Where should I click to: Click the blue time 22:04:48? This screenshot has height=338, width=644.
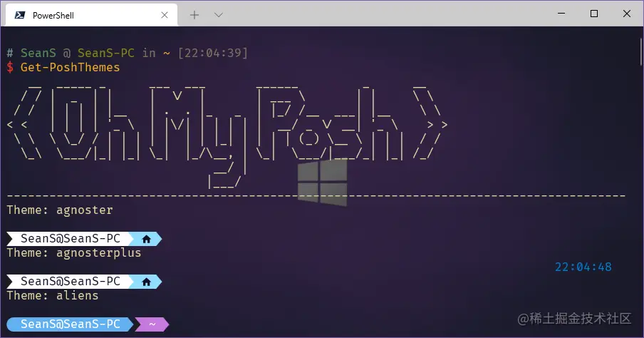point(583,267)
